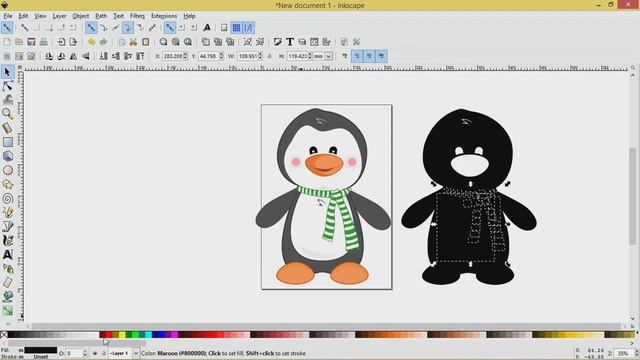
Task: Toggle current layer visibility eye icon
Action: (95, 353)
